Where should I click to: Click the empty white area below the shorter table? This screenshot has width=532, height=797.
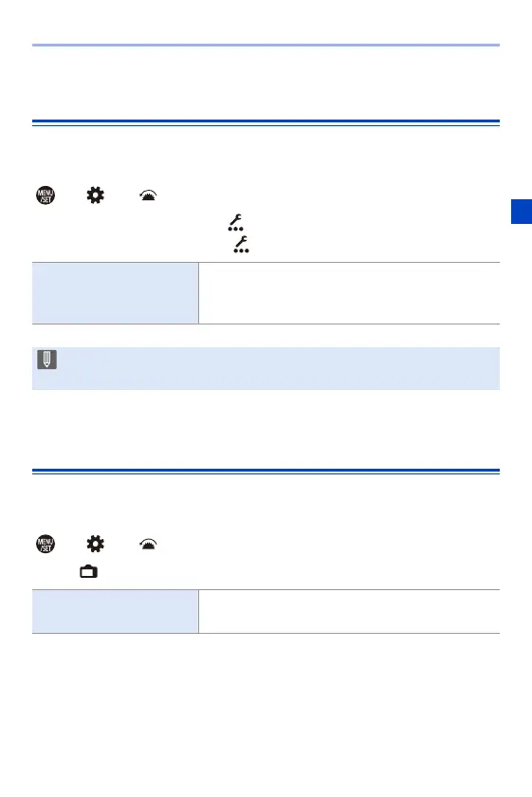(266, 712)
